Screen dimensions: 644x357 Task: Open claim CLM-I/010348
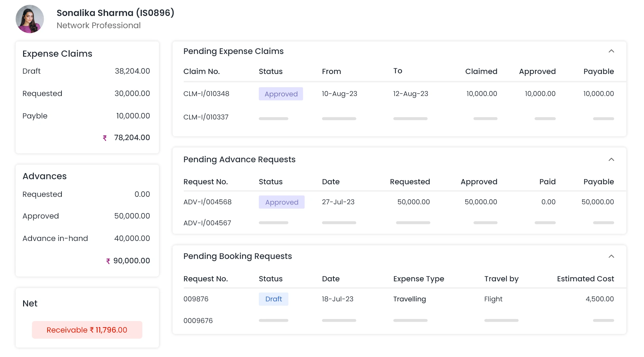206,94
